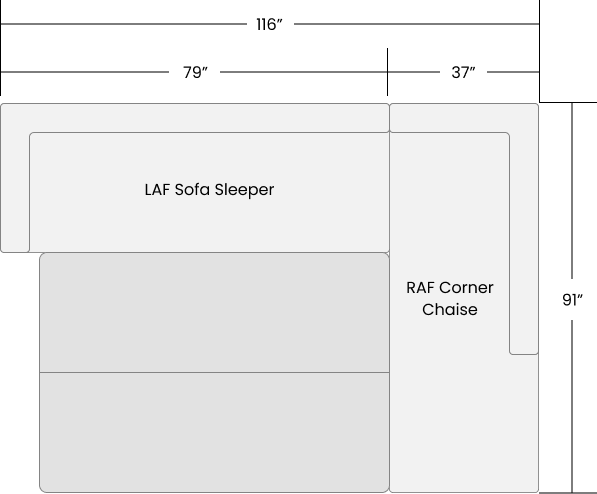This screenshot has width=597, height=494.
Task: Select the 79″ sofa width label
Action: (195, 72)
